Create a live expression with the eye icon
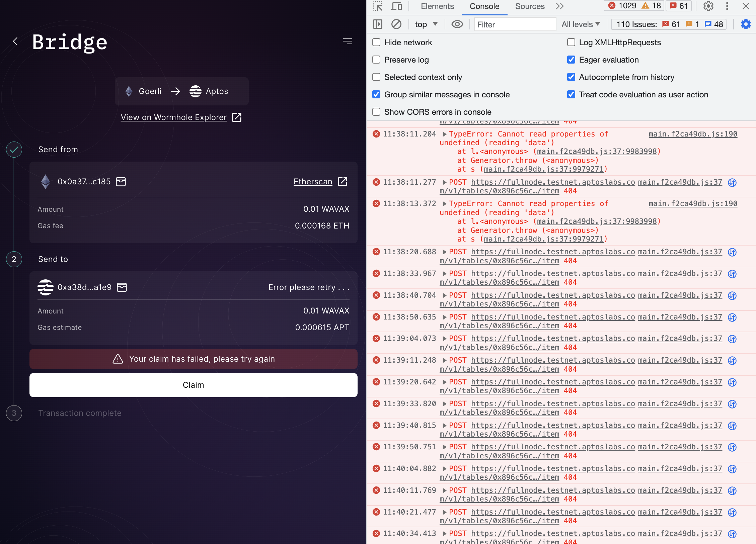756x544 pixels. [x=457, y=24]
